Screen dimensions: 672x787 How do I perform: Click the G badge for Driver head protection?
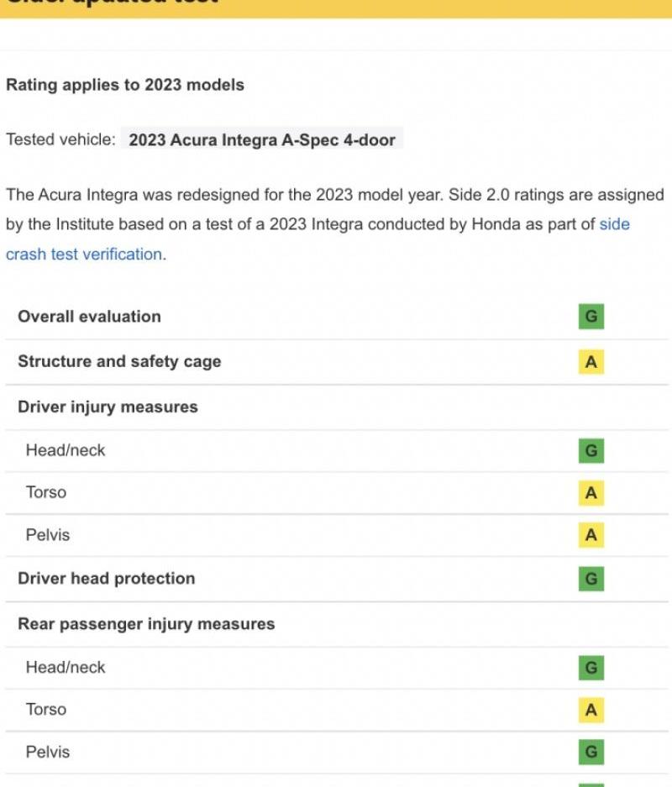coord(591,579)
